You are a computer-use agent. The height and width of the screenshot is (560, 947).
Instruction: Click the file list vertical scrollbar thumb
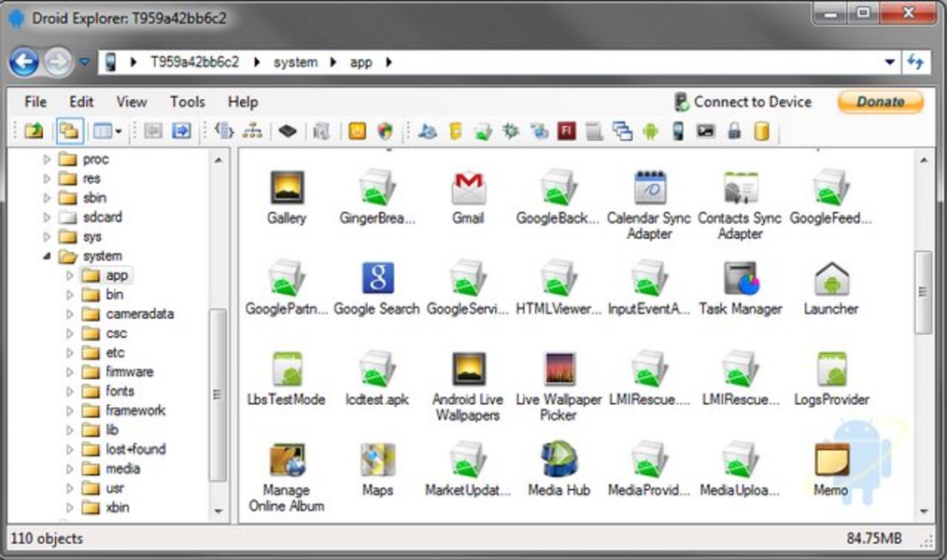[924, 291]
